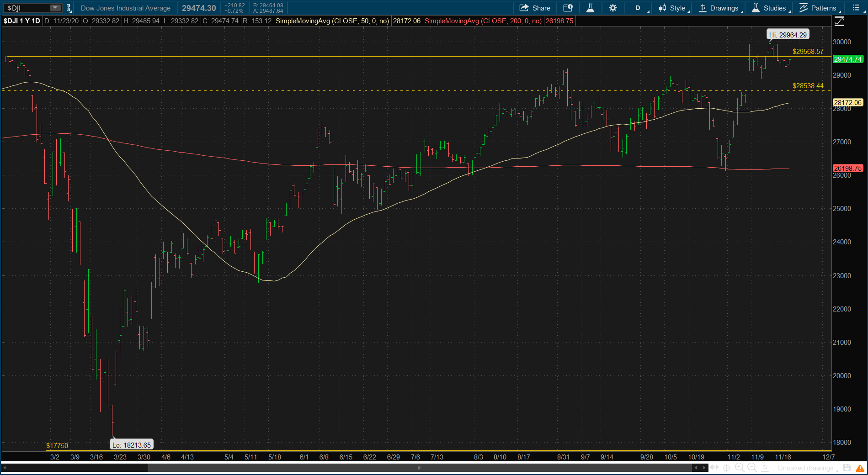Click the $29568.57 price level label
868x475 pixels.
pos(808,52)
